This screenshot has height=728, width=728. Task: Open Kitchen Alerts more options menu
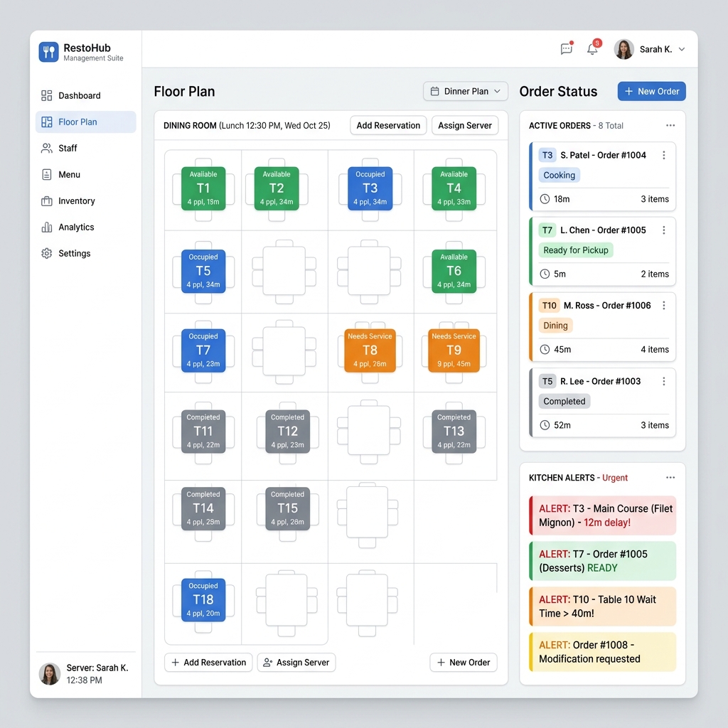pos(670,477)
